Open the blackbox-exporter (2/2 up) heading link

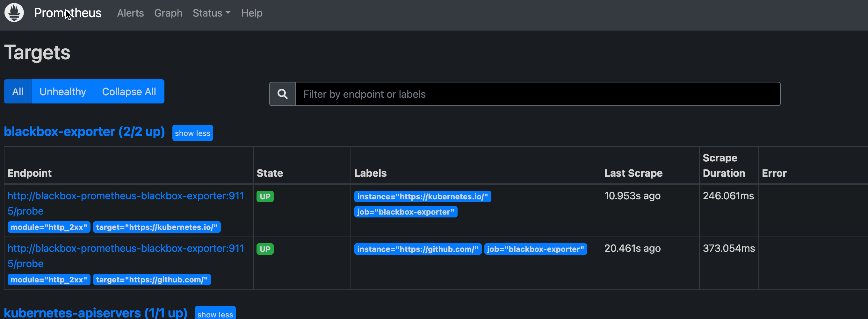pyautogui.click(x=84, y=131)
